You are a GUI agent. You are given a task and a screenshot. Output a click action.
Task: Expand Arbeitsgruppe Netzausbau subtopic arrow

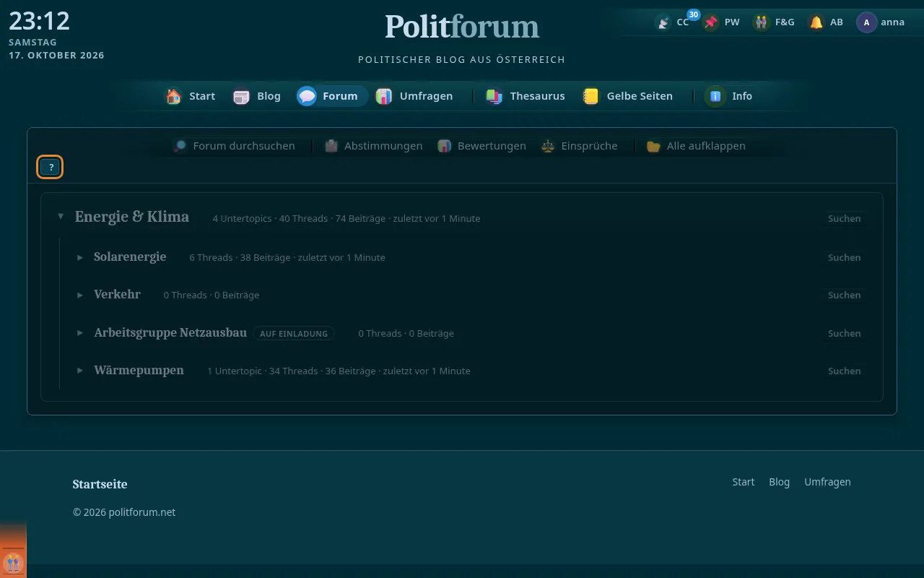click(x=80, y=333)
